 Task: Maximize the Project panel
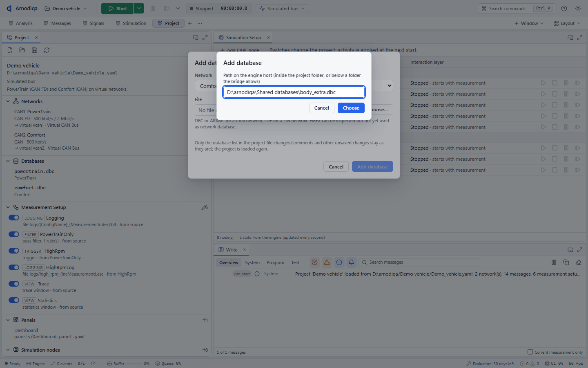tap(205, 38)
